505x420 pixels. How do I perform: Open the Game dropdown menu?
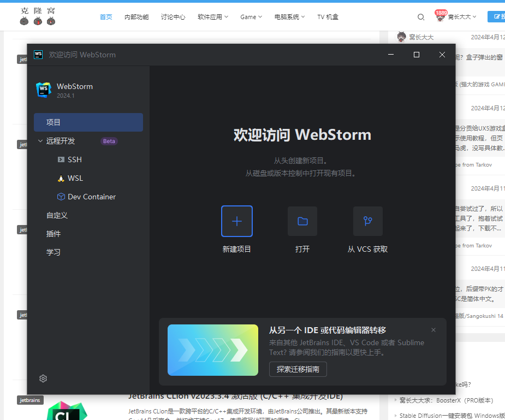[x=251, y=17]
